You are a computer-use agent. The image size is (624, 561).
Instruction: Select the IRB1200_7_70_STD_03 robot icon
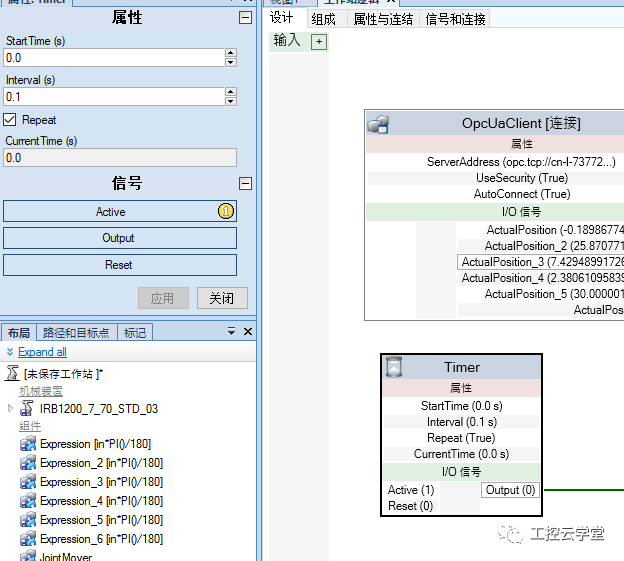point(27,409)
